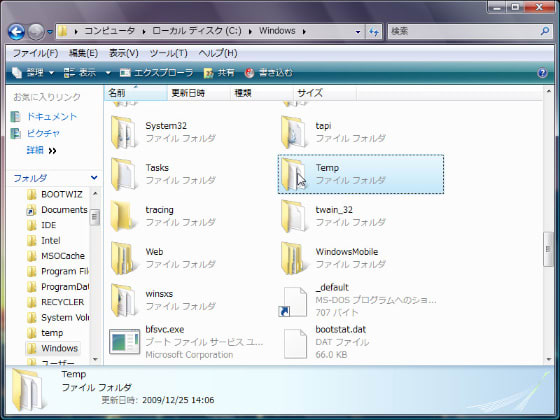Click the 書き込む burn toolbar button
Viewport: 560px width, 420px height.
pyautogui.click(x=269, y=73)
